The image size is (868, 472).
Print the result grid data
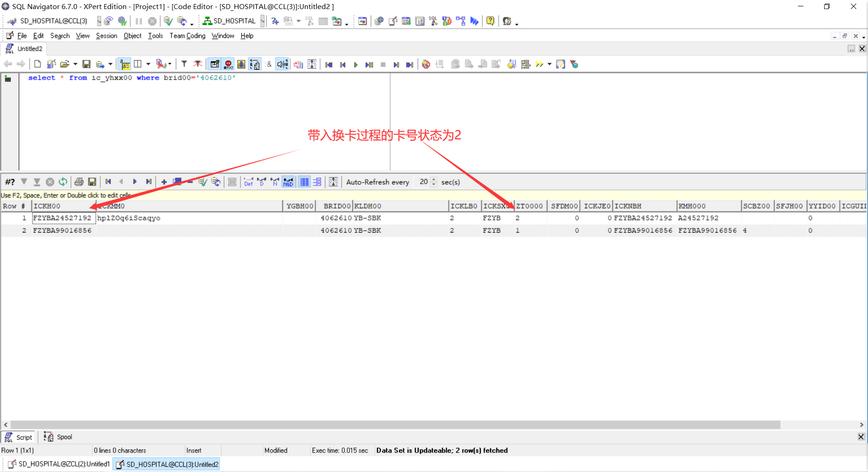(79, 182)
